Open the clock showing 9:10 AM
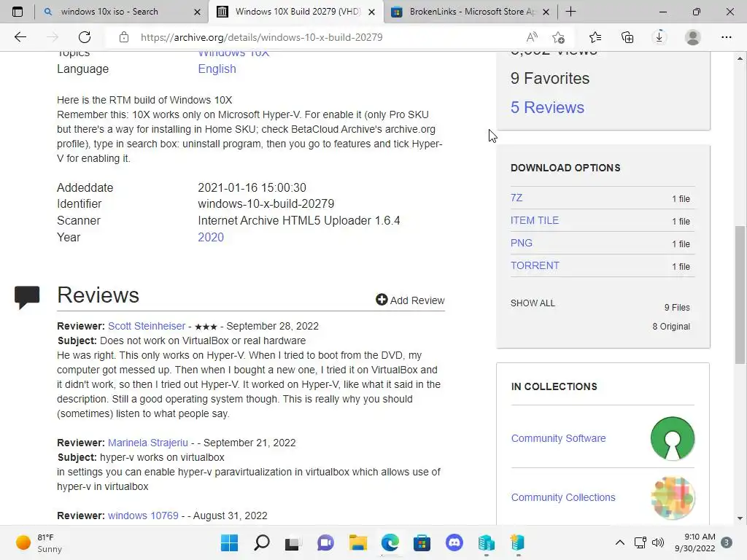 (x=695, y=542)
